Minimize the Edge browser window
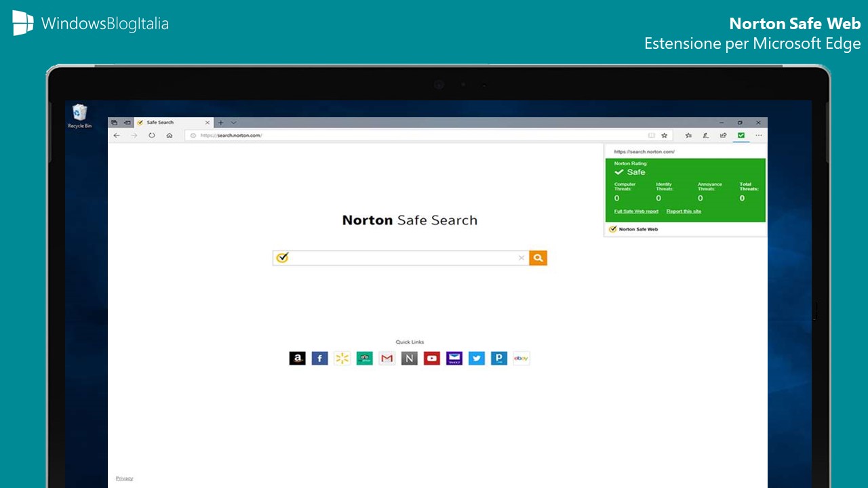 pos(721,123)
